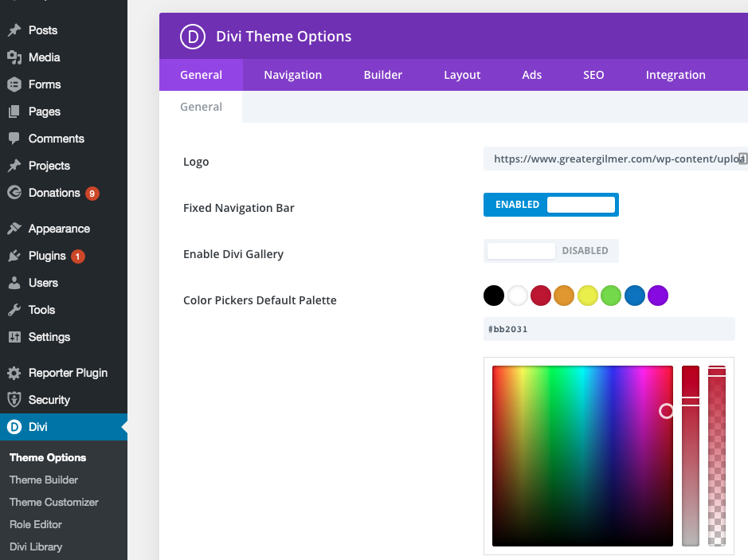The height and width of the screenshot is (560, 748).
Task: Click the Security shield icon
Action: pyautogui.click(x=14, y=400)
